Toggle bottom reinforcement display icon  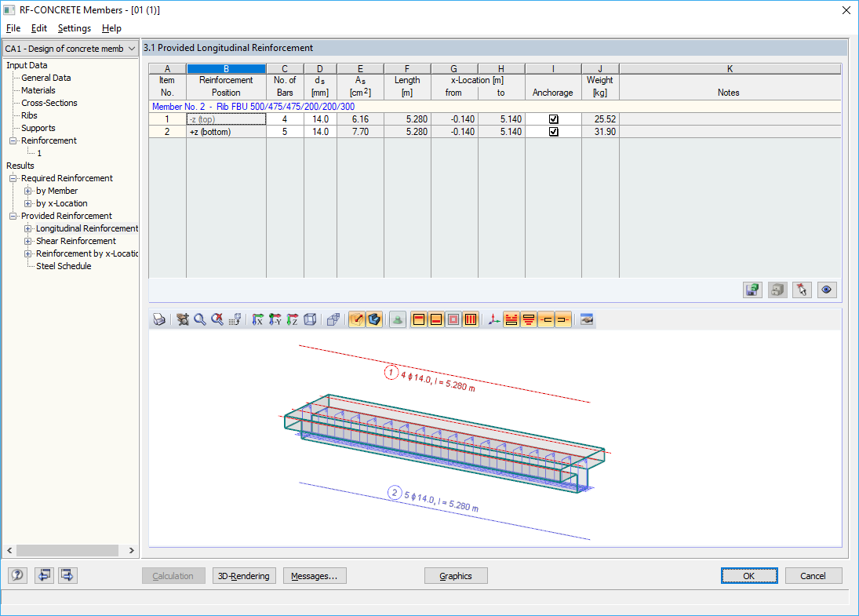437,319
